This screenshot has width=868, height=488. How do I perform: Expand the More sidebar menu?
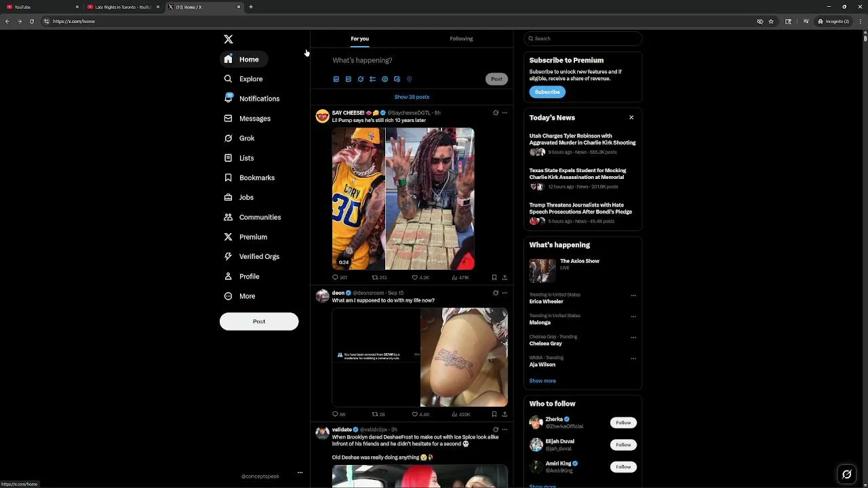[239, 296]
